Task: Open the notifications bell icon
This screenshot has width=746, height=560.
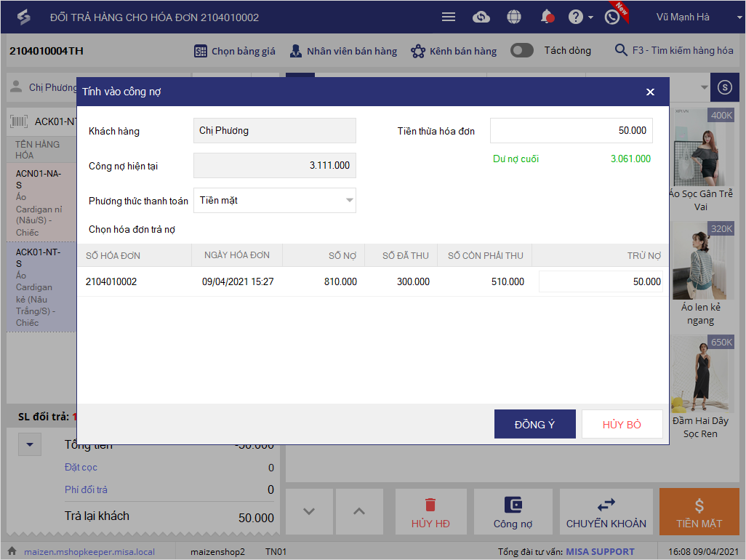Action: tap(547, 17)
